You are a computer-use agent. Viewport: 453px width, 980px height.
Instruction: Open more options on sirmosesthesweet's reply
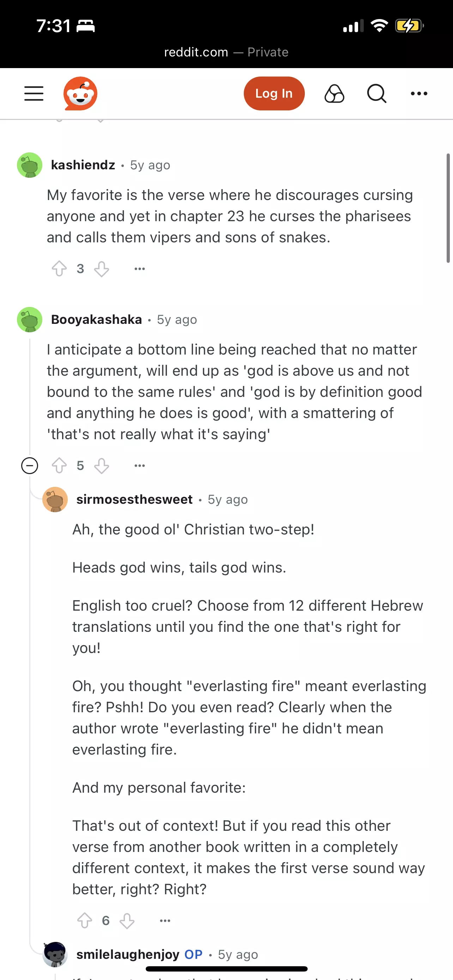point(165,921)
